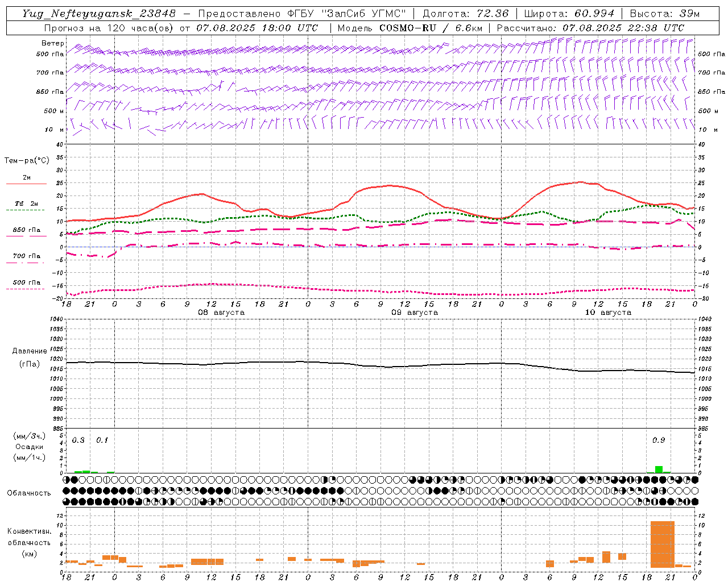This screenshot has width=728, height=582.
Task: Click the Долгота: 72.36 header field
Action: [x=465, y=14]
